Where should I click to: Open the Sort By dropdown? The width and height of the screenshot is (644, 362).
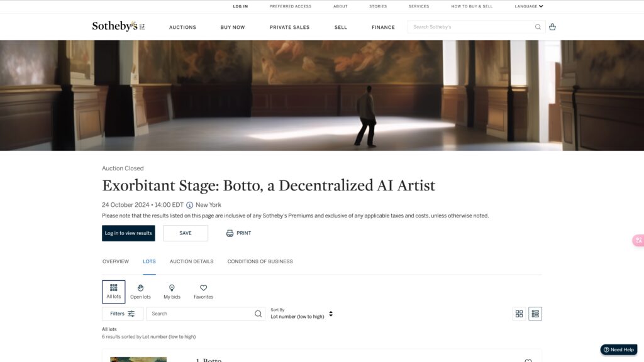[301, 314]
